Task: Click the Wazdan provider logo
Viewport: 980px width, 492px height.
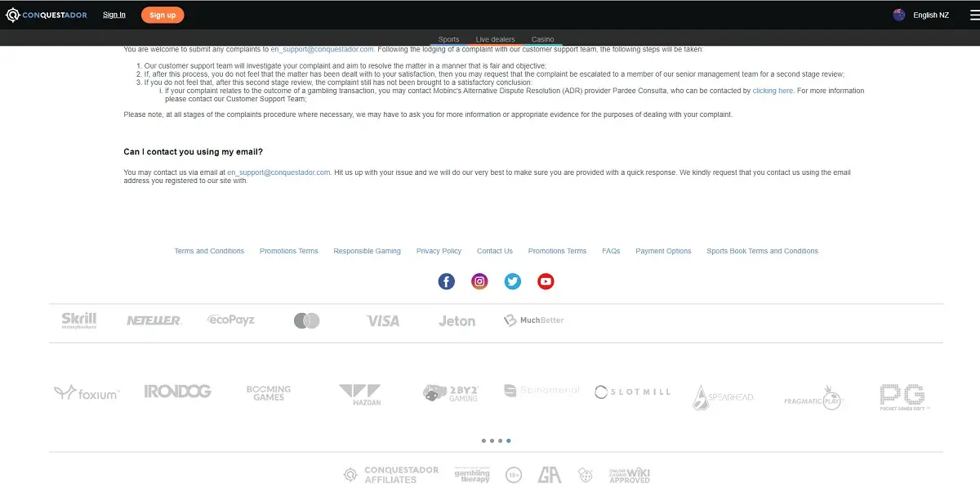Action: pyautogui.click(x=360, y=395)
